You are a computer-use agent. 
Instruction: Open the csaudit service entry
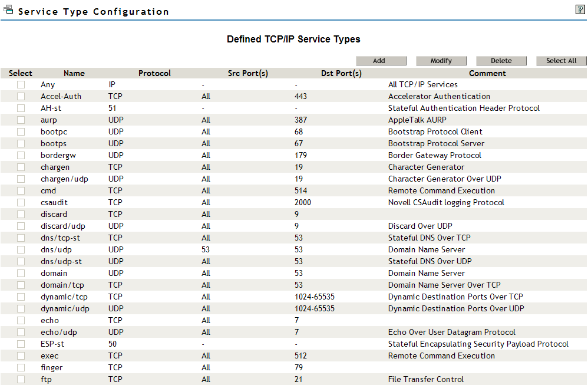click(x=53, y=202)
